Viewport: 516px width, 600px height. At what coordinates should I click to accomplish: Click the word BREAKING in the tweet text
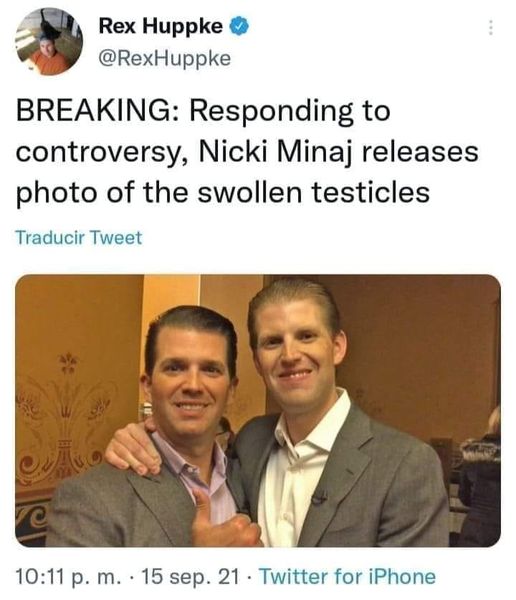(94, 111)
